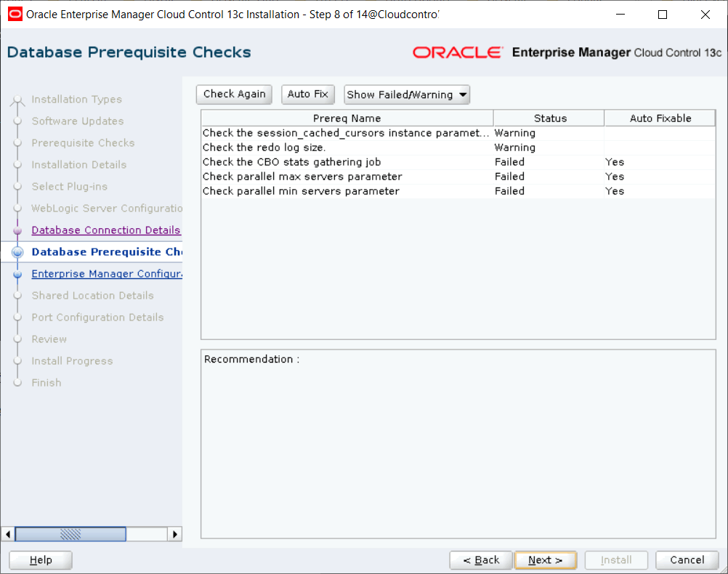Image resolution: width=728 pixels, height=574 pixels.
Task: Select the parallel max servers parameter row
Action: pos(458,177)
